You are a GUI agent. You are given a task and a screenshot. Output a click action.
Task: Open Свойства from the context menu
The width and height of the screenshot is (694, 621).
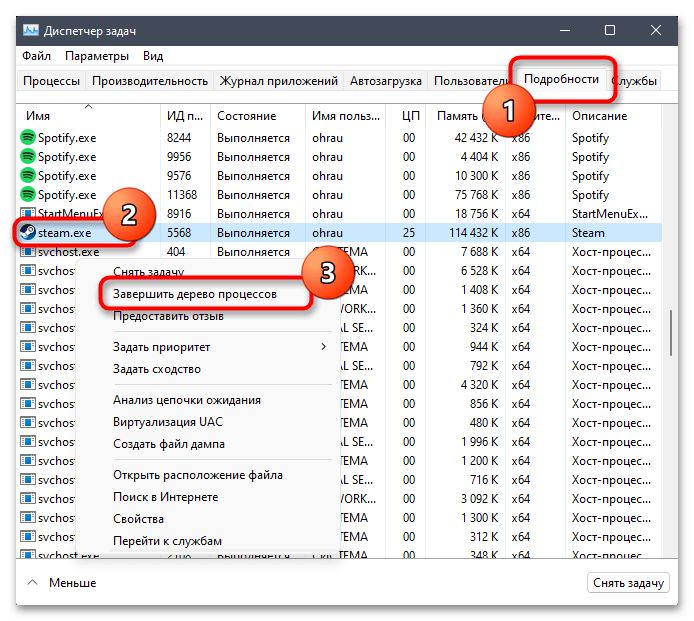point(138,518)
